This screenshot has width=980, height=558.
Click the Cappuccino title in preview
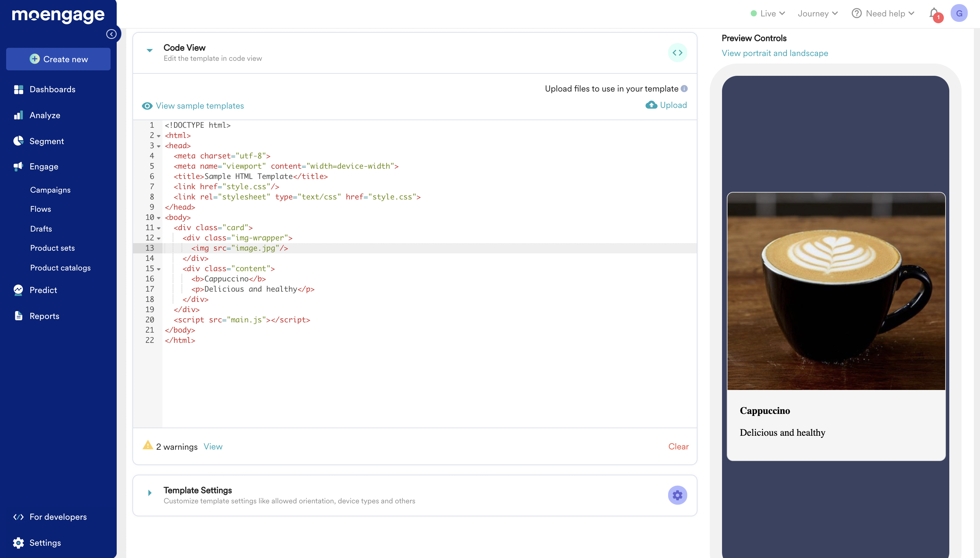(765, 410)
